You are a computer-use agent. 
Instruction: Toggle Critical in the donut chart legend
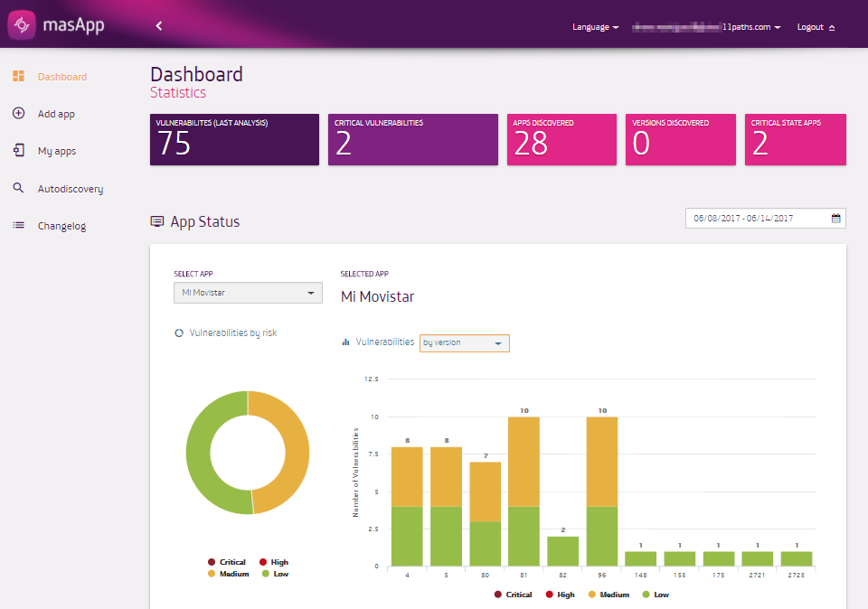(x=226, y=562)
